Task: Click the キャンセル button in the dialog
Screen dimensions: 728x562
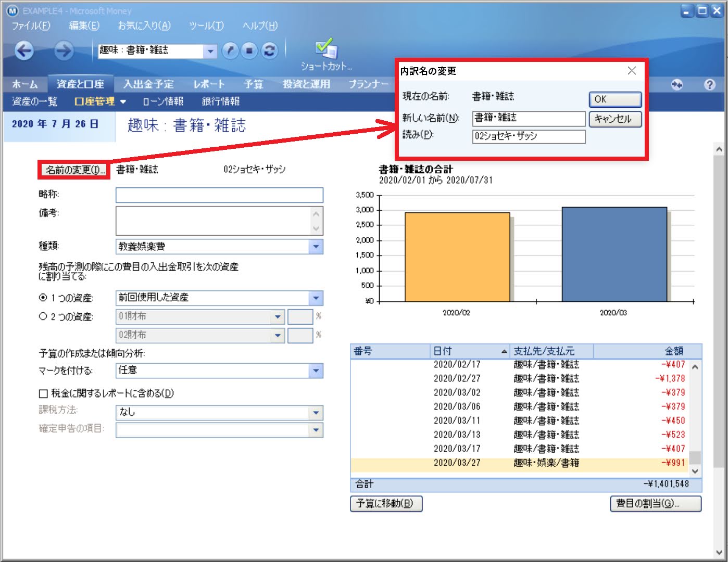Action: click(x=615, y=119)
